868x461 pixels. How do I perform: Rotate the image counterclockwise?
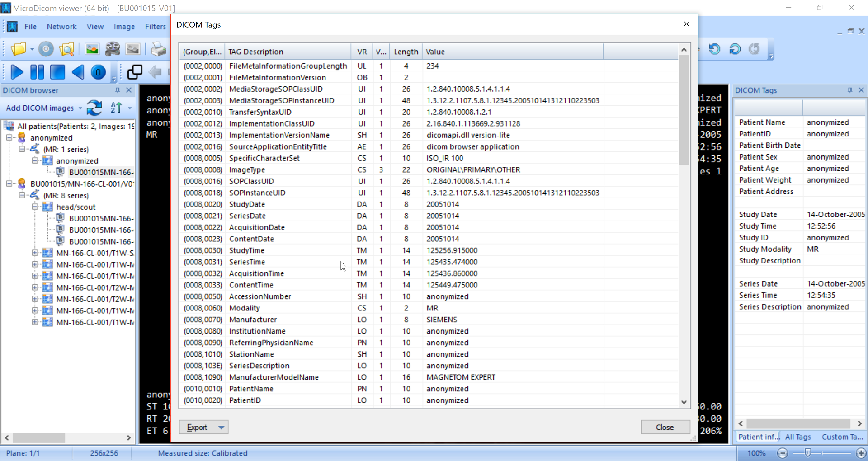pyautogui.click(x=714, y=49)
